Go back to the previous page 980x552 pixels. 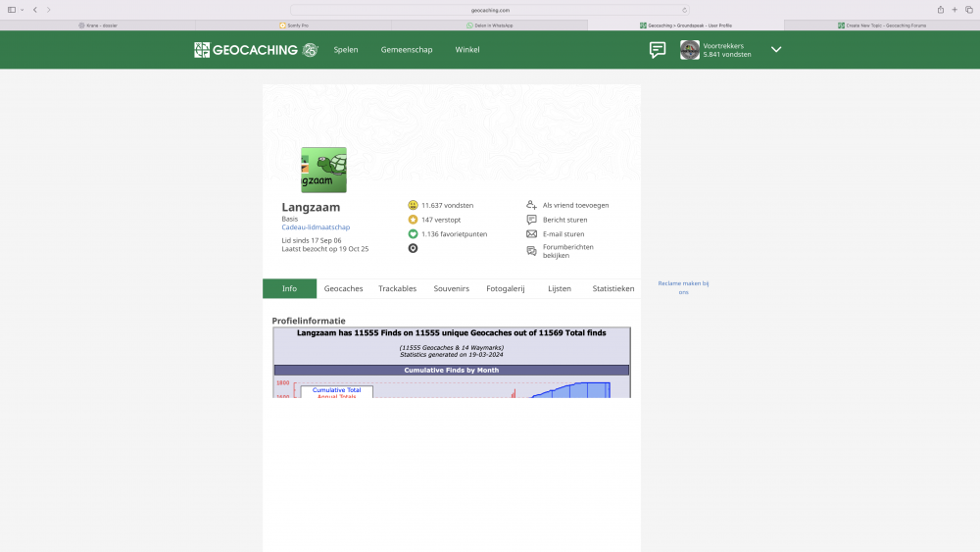click(35, 10)
